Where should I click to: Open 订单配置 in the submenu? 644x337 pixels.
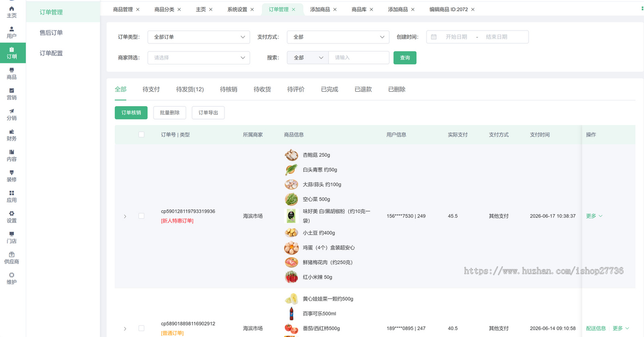coord(52,53)
